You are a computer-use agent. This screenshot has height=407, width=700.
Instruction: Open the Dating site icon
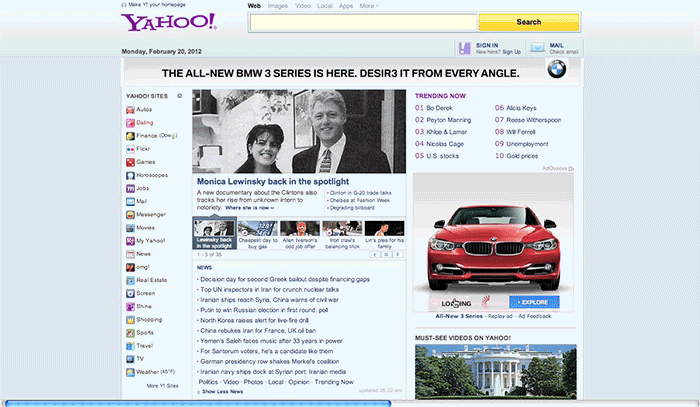click(x=130, y=123)
